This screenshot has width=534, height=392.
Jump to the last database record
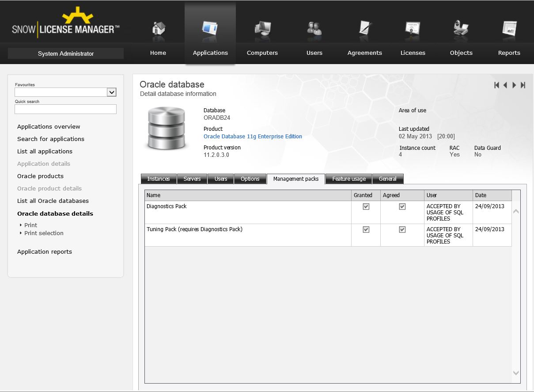coord(523,85)
